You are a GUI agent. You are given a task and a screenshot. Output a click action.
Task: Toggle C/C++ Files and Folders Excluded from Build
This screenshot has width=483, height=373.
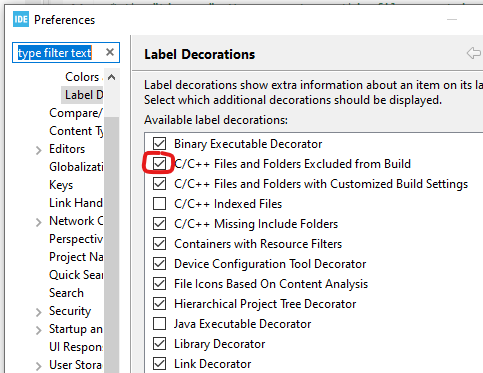pos(159,164)
